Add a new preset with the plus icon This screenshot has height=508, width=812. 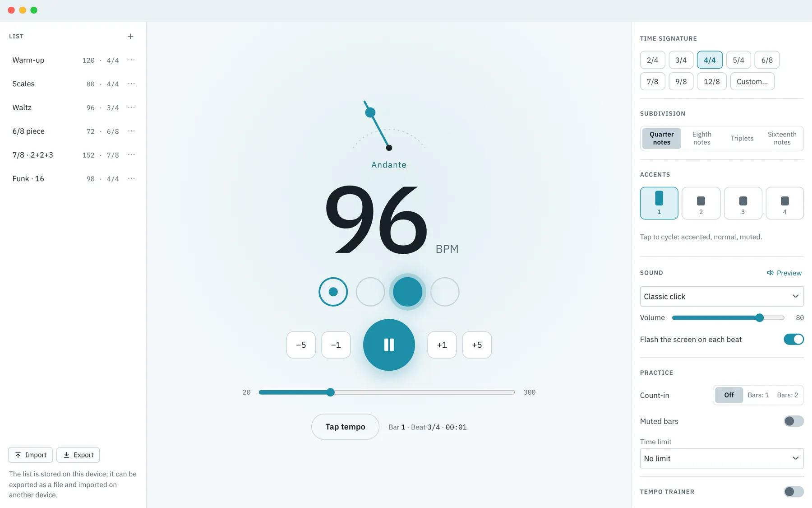[x=130, y=36]
